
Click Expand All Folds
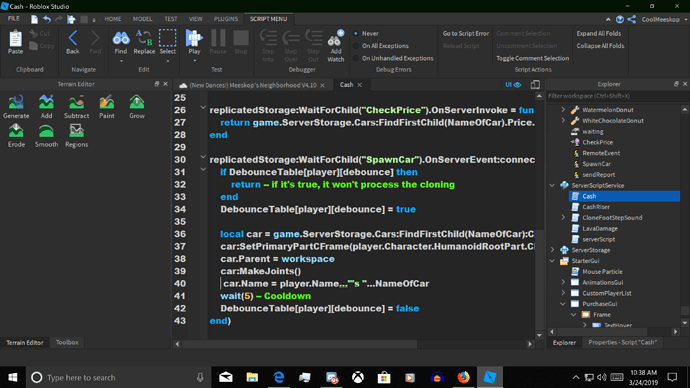(x=599, y=33)
